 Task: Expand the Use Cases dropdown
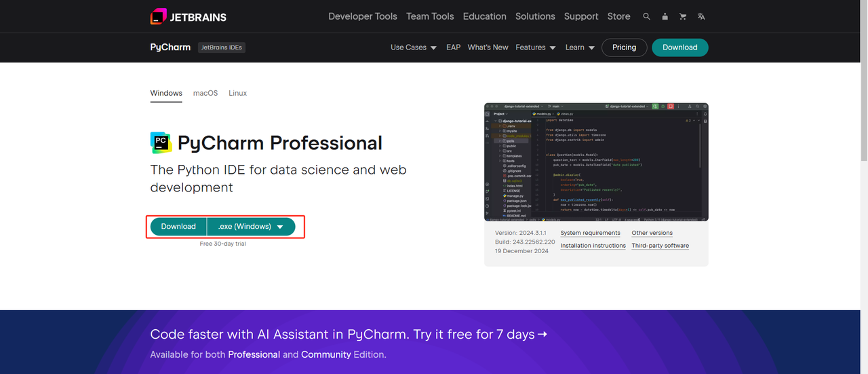pyautogui.click(x=414, y=48)
